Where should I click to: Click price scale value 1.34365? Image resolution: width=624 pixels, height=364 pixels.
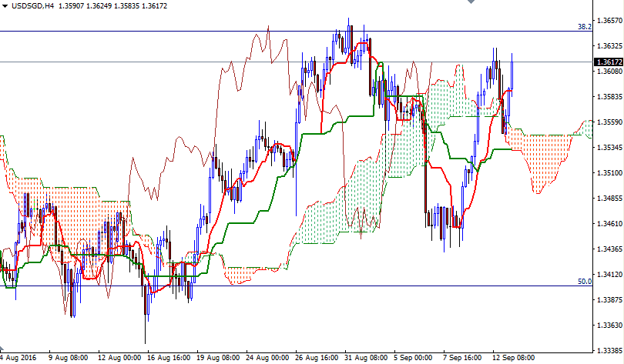click(x=609, y=249)
